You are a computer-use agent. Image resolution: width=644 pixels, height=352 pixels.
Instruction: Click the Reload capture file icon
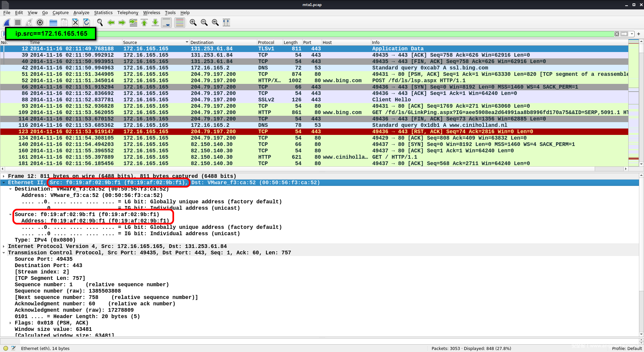coord(87,22)
